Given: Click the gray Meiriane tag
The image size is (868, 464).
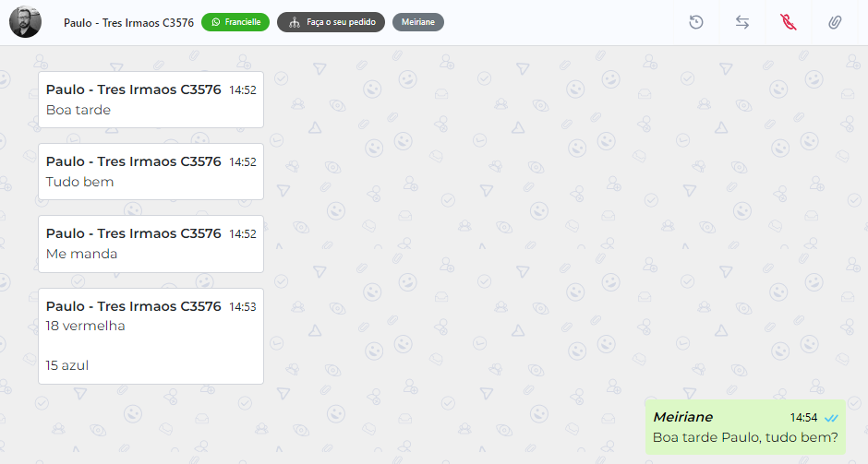Looking at the screenshot, I should (418, 22).
